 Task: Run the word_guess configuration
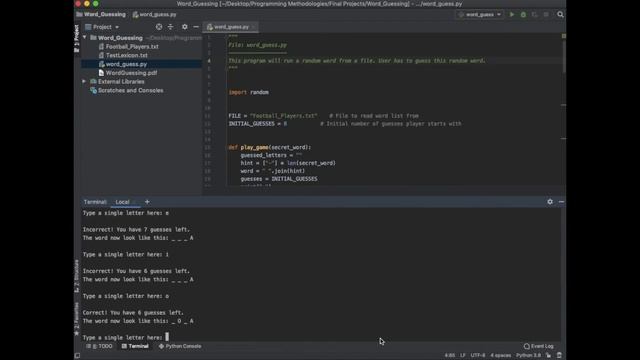(x=512, y=14)
